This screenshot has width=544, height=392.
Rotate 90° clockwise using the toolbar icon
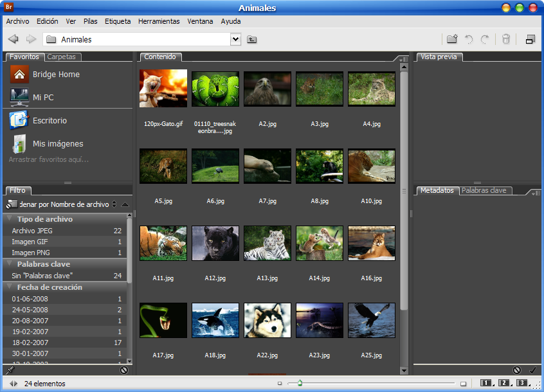point(485,39)
